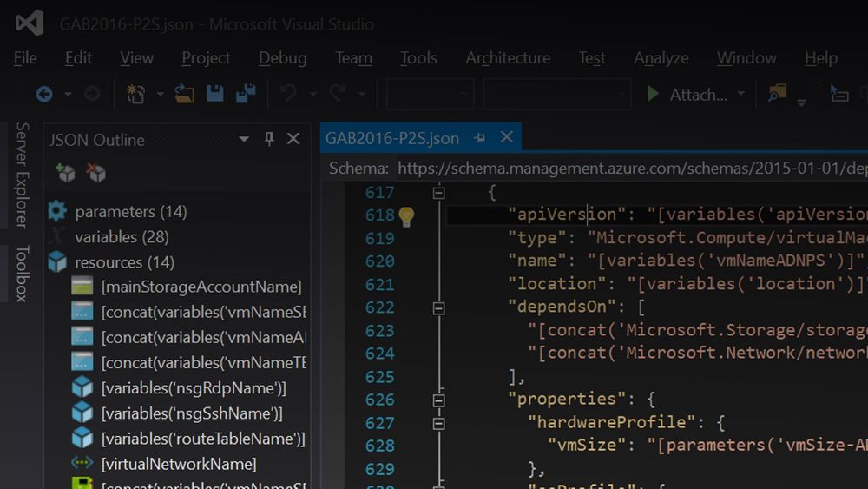Open the Toolbox side tab

(23, 274)
